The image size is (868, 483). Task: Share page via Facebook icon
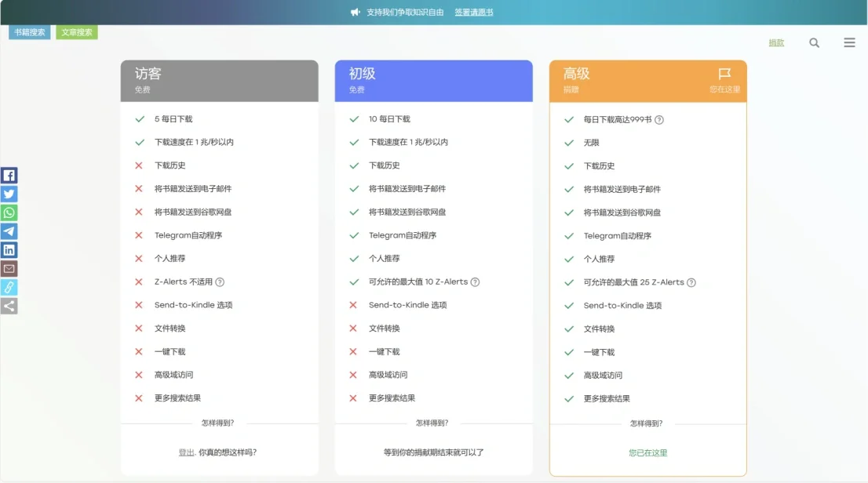(9, 176)
